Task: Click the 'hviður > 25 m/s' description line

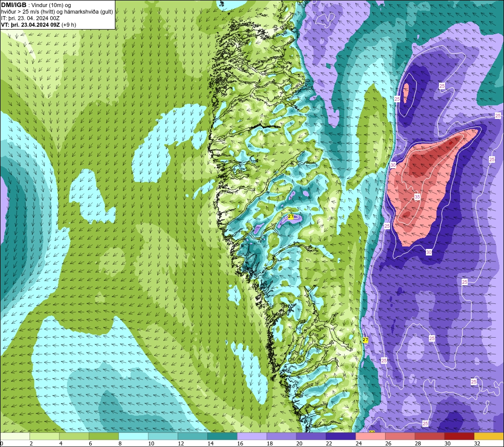Action: click(x=57, y=12)
